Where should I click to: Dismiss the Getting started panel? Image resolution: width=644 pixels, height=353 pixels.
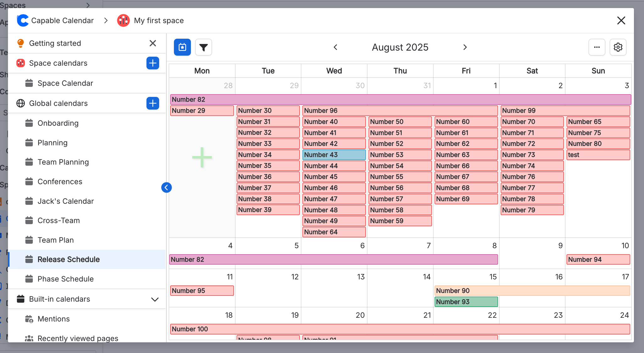pyautogui.click(x=153, y=43)
